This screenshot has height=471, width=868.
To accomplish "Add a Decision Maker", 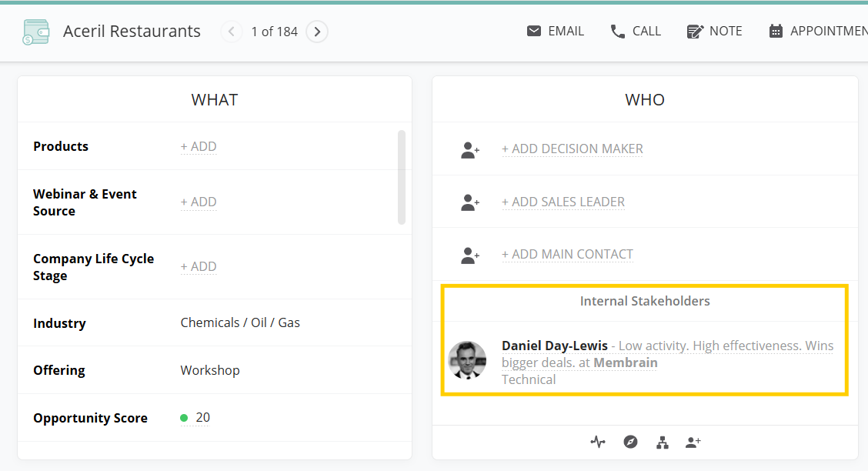I will pos(572,149).
